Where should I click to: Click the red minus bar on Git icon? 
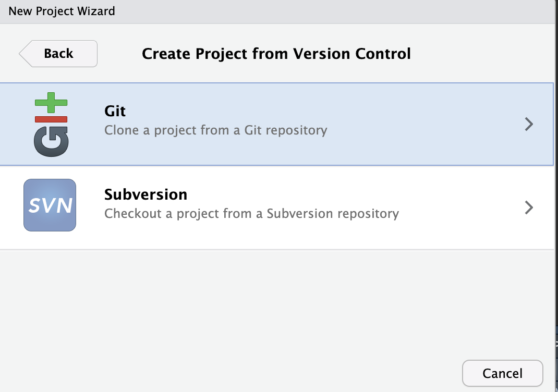(51, 119)
